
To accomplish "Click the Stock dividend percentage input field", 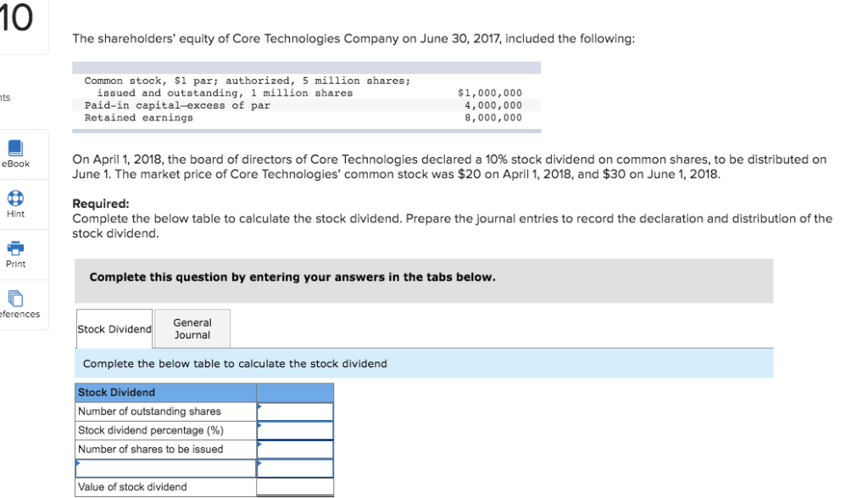I will (x=295, y=430).
